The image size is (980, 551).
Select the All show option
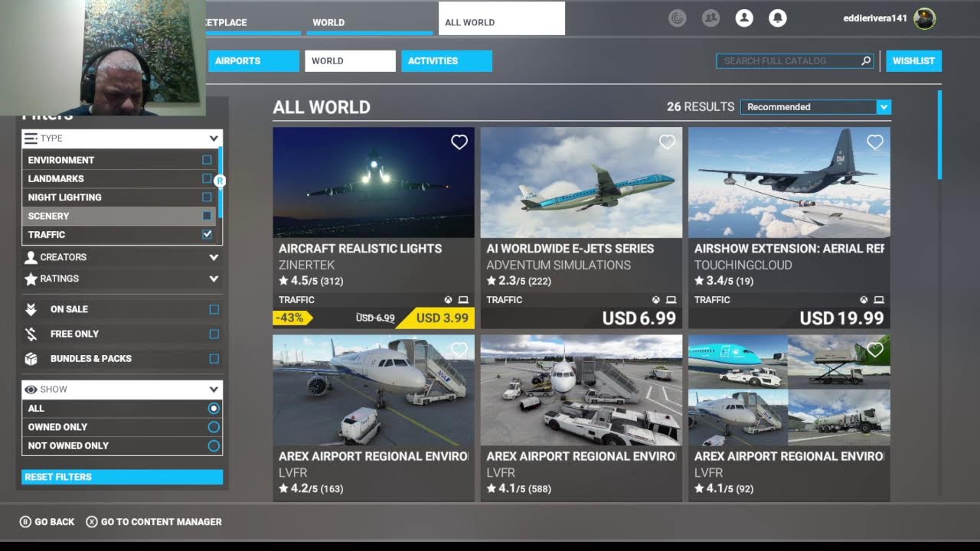pyautogui.click(x=214, y=409)
